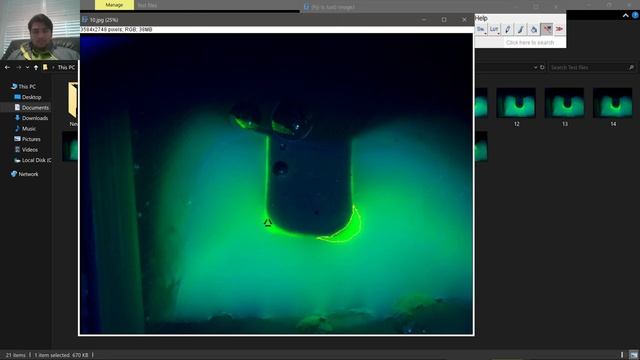Select the Flood Fill bucket tool
Viewport: 640px width, 360px height.
coord(533,29)
